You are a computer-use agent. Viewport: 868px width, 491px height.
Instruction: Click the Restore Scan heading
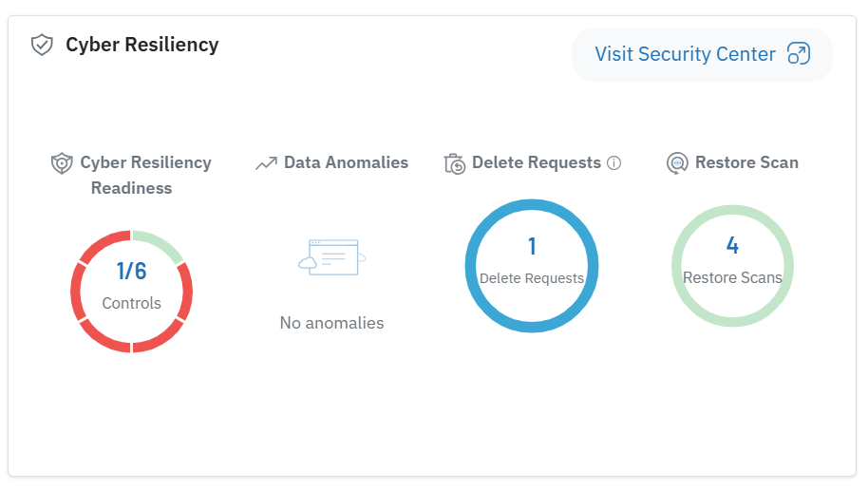pyautogui.click(x=746, y=162)
